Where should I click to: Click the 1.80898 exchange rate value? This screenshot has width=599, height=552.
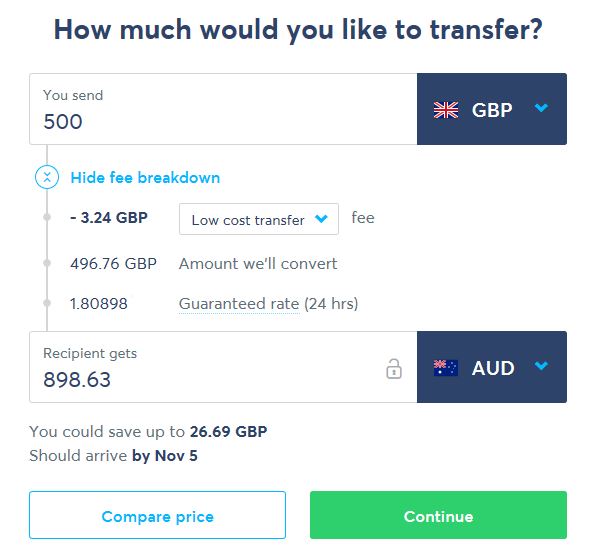pyautogui.click(x=99, y=304)
